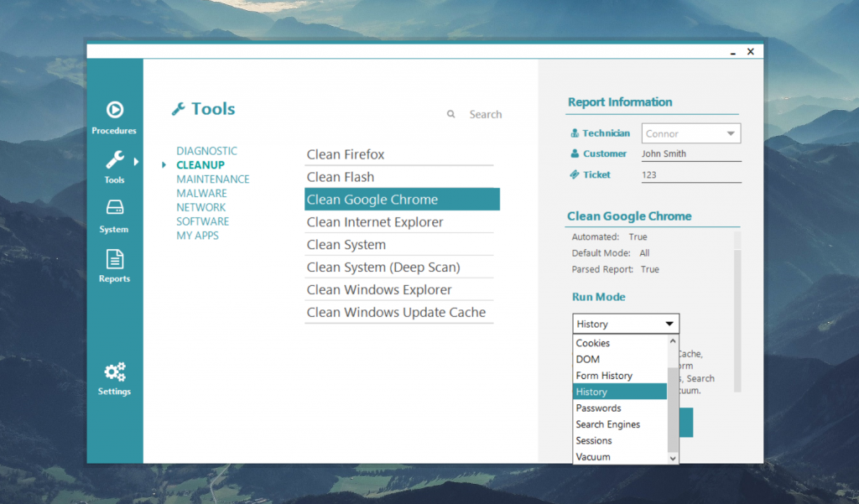The width and height of the screenshot is (859, 504).
Task: Open NETWORK category
Action: pyautogui.click(x=200, y=208)
